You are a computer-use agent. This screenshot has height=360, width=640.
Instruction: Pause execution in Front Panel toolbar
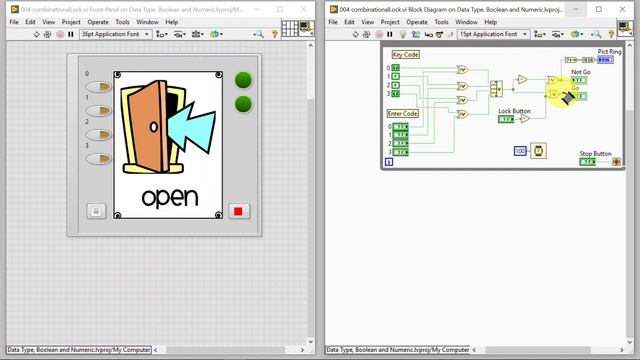click(x=71, y=34)
